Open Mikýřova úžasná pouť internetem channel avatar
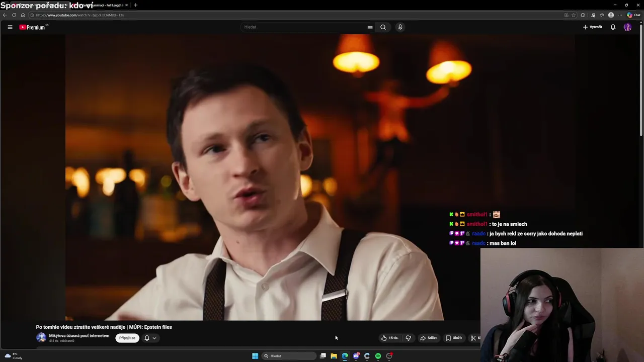The image size is (644, 362). pos(41,338)
